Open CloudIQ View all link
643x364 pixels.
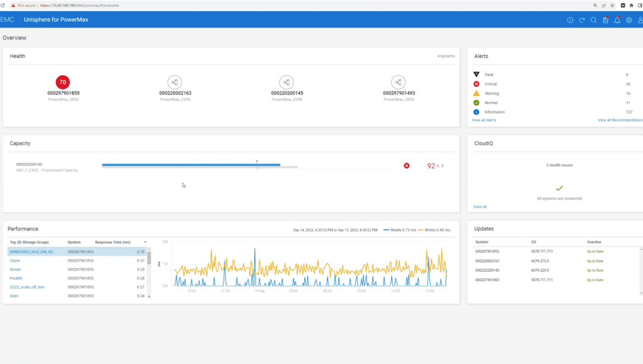(480, 207)
